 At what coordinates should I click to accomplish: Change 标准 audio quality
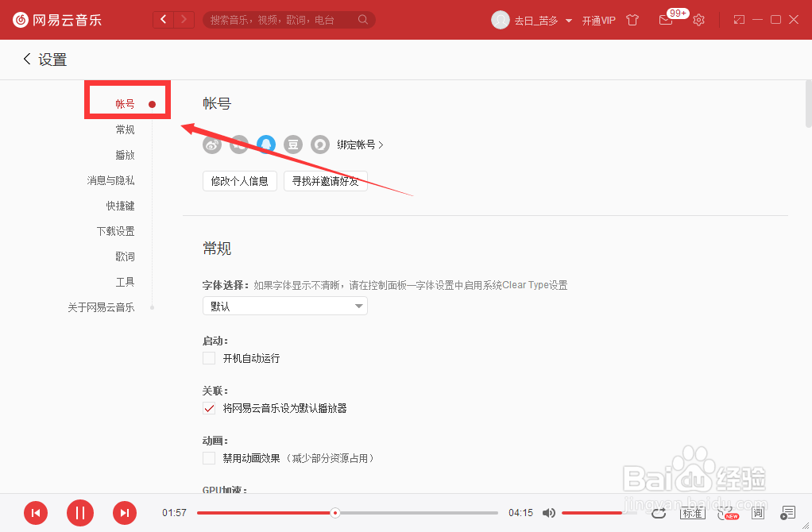692,513
